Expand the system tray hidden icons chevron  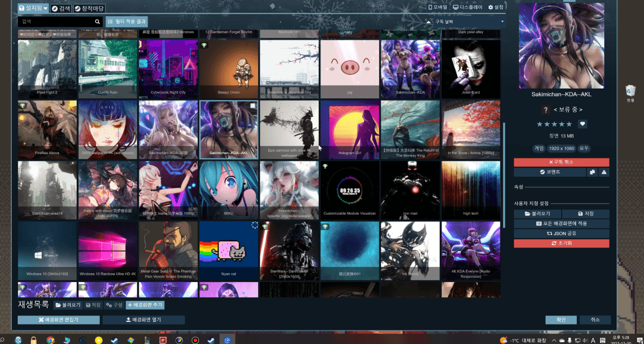(x=554, y=341)
